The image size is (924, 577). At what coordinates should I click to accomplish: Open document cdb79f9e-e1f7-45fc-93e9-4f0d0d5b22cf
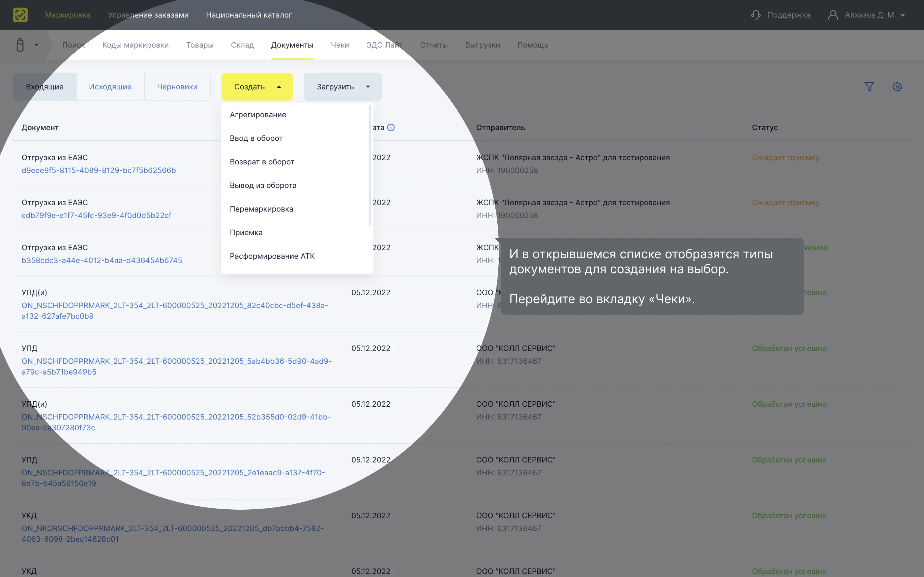[97, 215]
